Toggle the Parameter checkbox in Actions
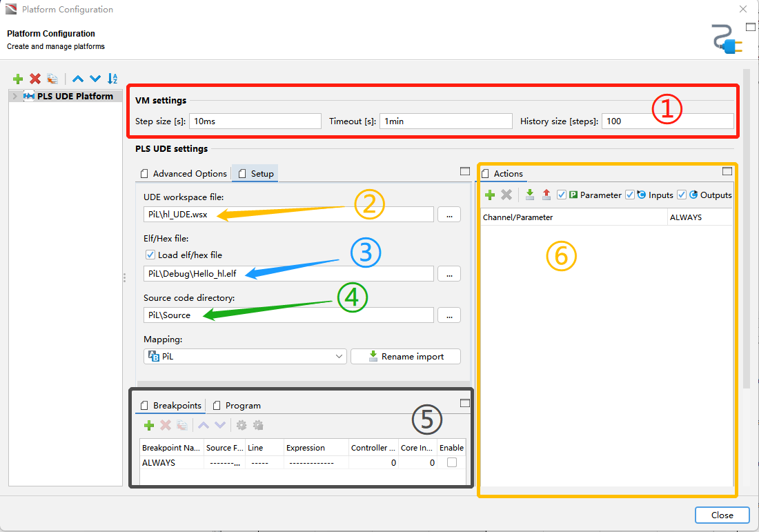Image resolution: width=759 pixels, height=532 pixels. tap(562, 195)
